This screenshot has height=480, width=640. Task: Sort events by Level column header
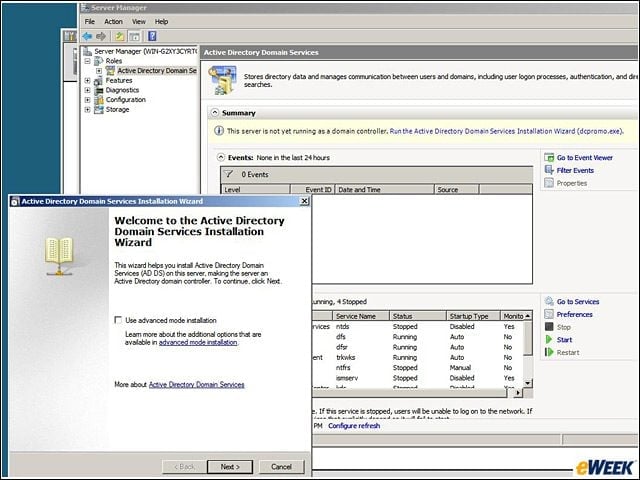click(256, 189)
